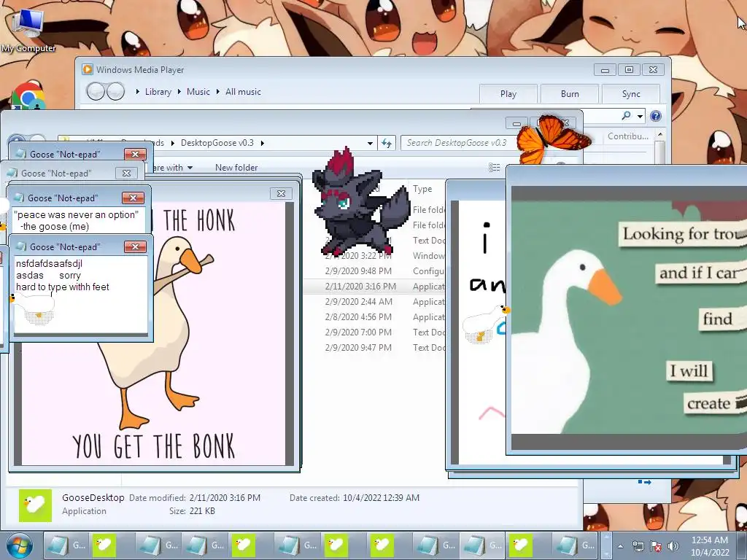Refresh the DesktopGoose v0.3 folder

387,143
